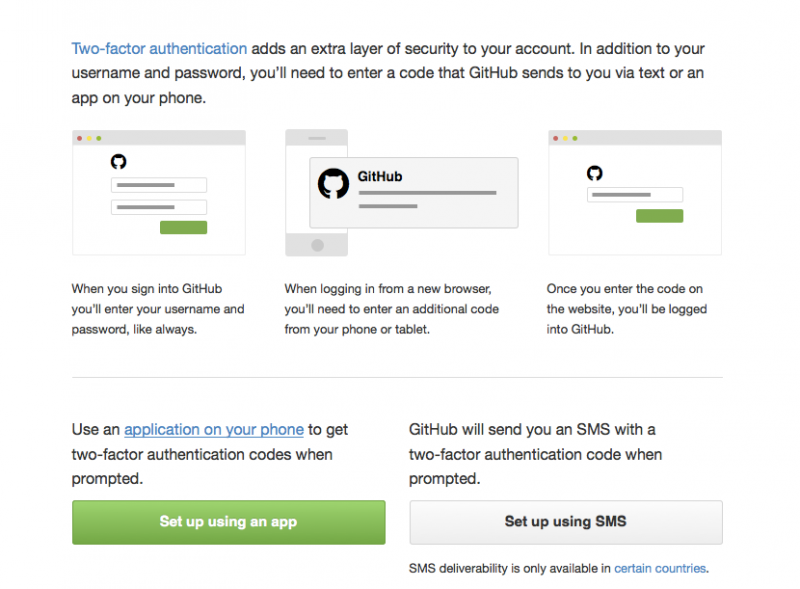The width and height of the screenshot is (800, 589).
Task: Click the red dot in the sign-in illustration window
Action: (x=80, y=138)
